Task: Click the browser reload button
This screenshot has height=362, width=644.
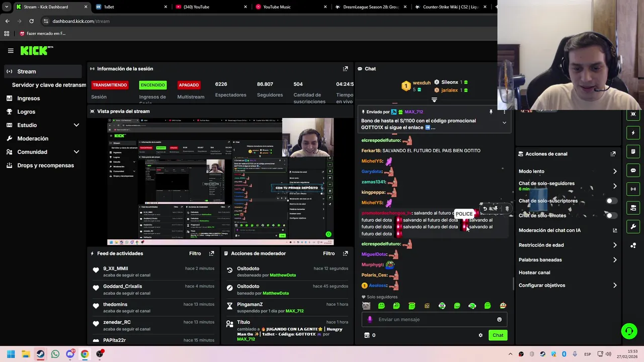Action: (31, 21)
